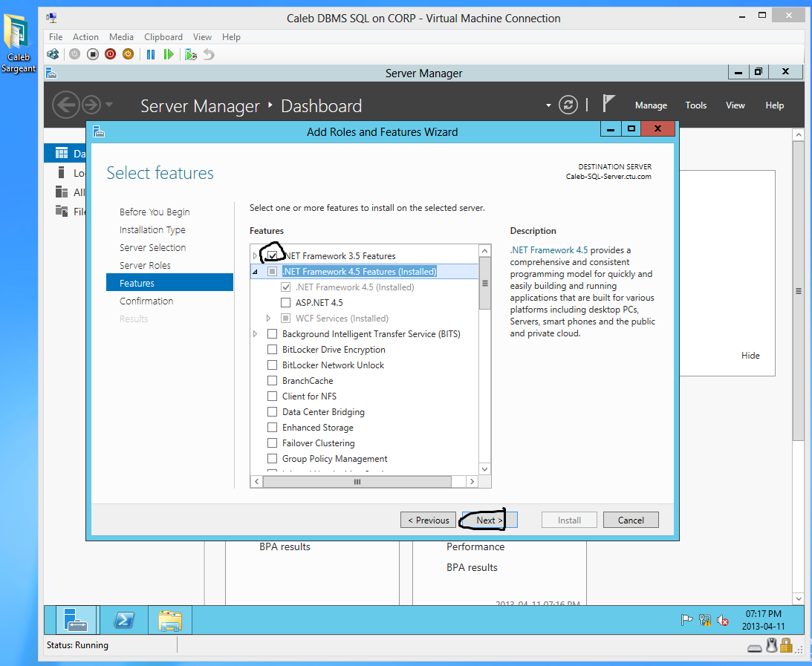This screenshot has width=812, height=666.
Task: Go back in Server Manager navigation
Action: tap(66, 105)
